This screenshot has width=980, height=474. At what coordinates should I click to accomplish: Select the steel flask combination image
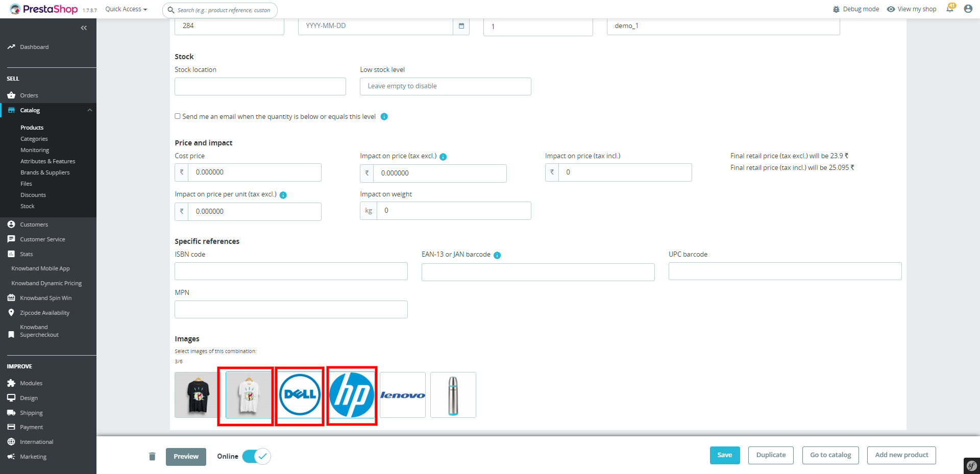[x=453, y=395]
